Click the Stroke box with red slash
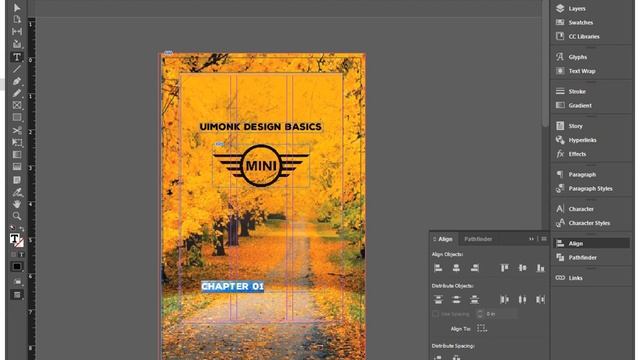Image resolution: width=640 pixels, height=360 pixels. point(20,244)
